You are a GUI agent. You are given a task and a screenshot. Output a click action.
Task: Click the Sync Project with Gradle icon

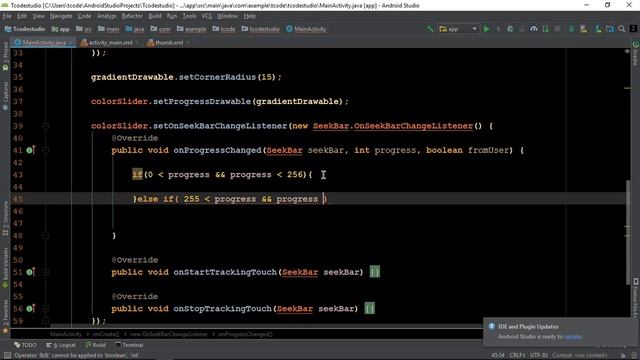(x=572, y=29)
